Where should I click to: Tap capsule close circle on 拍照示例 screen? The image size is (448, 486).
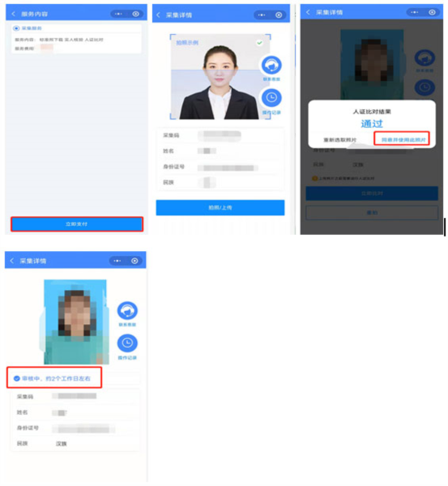coord(279,15)
